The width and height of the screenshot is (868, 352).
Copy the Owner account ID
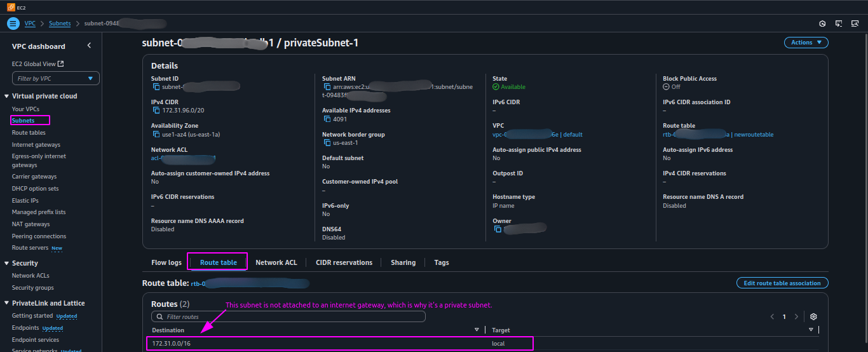(498, 229)
